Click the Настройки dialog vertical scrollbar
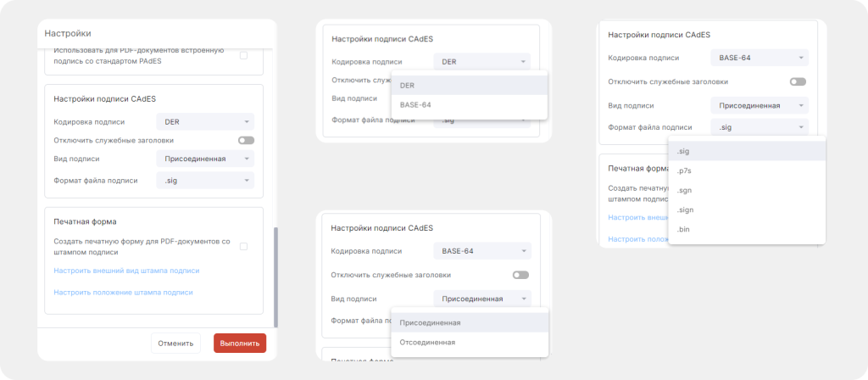The height and width of the screenshot is (380, 868). tap(275, 276)
